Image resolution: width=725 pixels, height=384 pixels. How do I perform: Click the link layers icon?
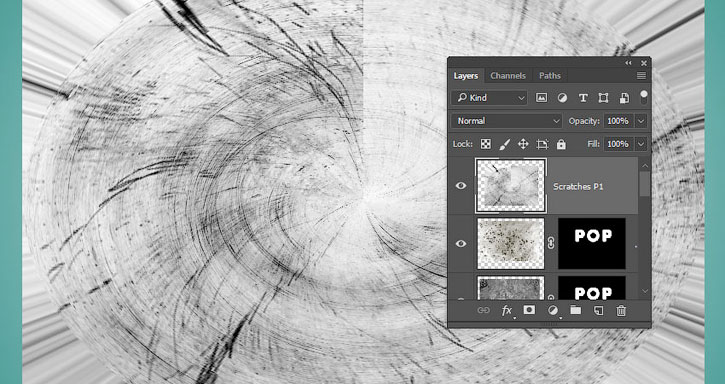pos(483,310)
